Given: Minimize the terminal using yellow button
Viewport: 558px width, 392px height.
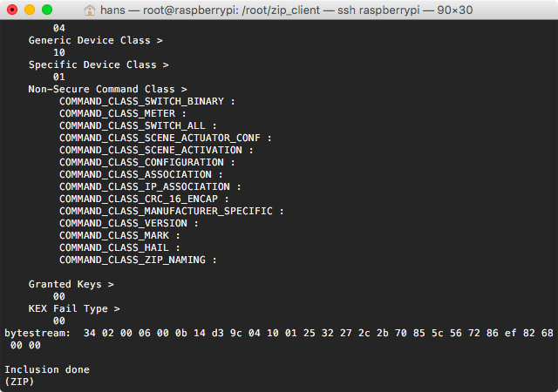Looking at the screenshot, I should tap(30, 10).
